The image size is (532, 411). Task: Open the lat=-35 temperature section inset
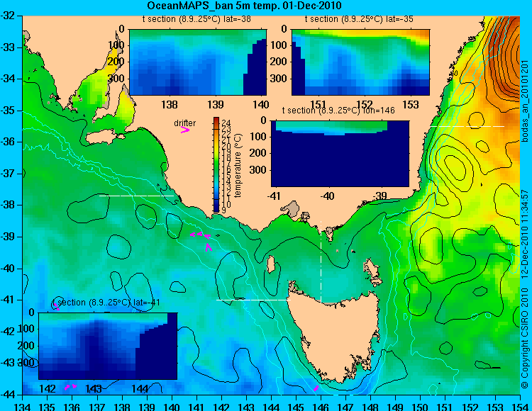[x=360, y=62]
